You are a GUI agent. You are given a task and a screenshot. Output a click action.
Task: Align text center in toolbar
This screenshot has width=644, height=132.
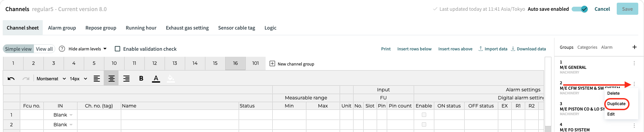point(111,79)
